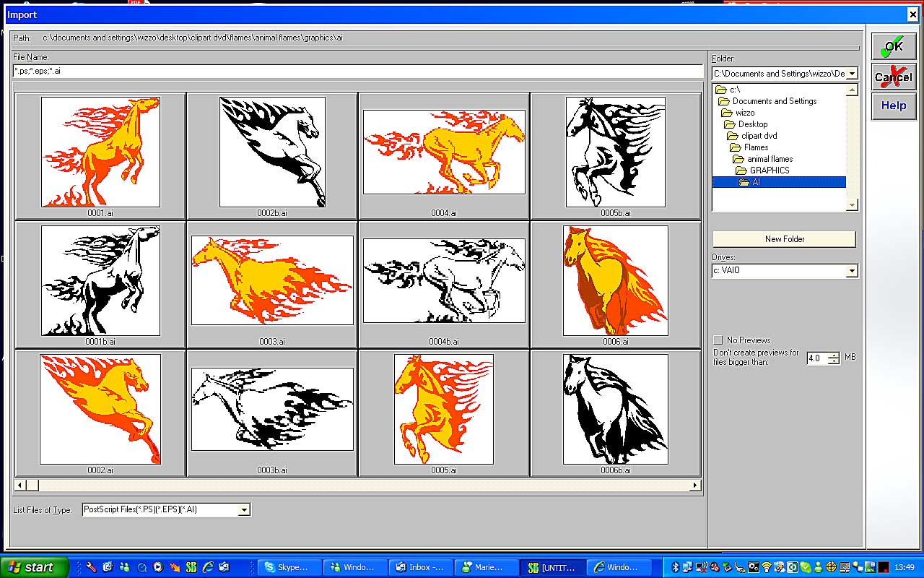
Task: Open List Files of Type dropdown
Action: 244,510
